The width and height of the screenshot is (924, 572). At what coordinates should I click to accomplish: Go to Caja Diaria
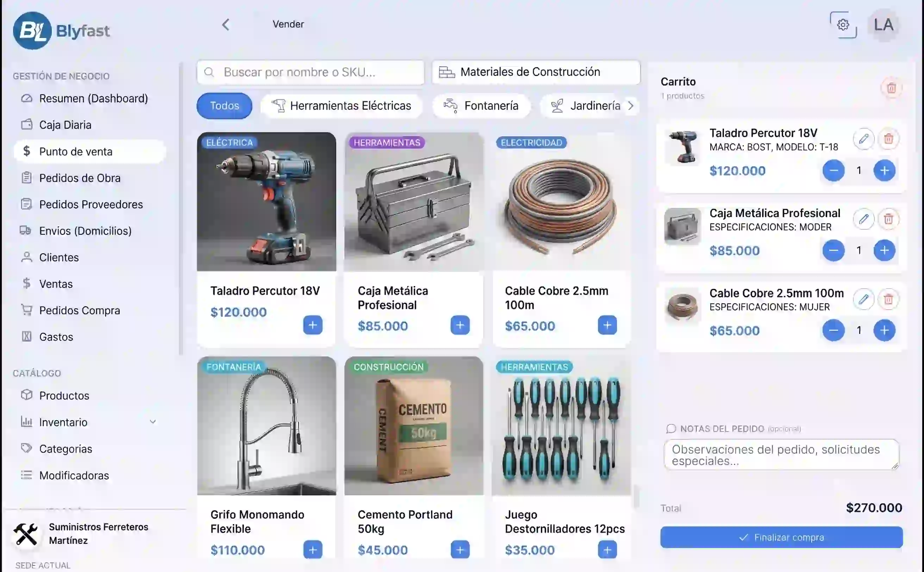90,125
